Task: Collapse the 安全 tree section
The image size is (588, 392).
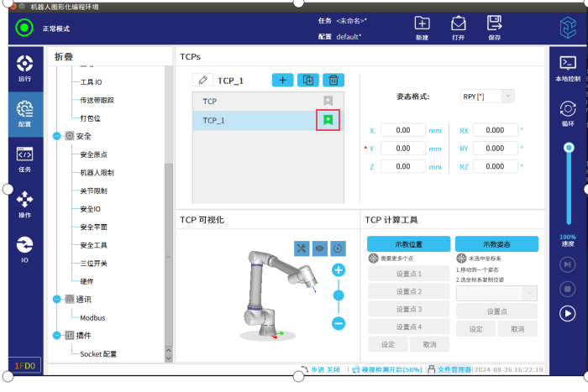Action: (57, 136)
